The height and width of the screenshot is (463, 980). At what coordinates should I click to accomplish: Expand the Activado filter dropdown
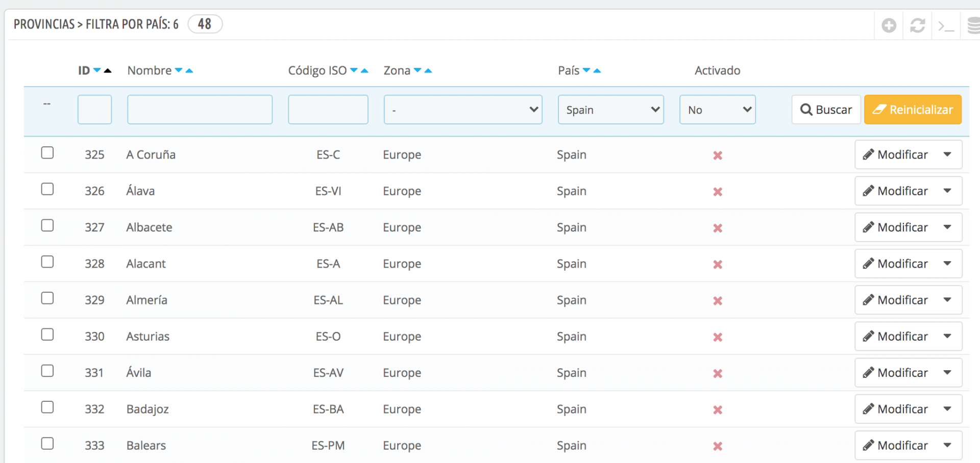point(717,110)
